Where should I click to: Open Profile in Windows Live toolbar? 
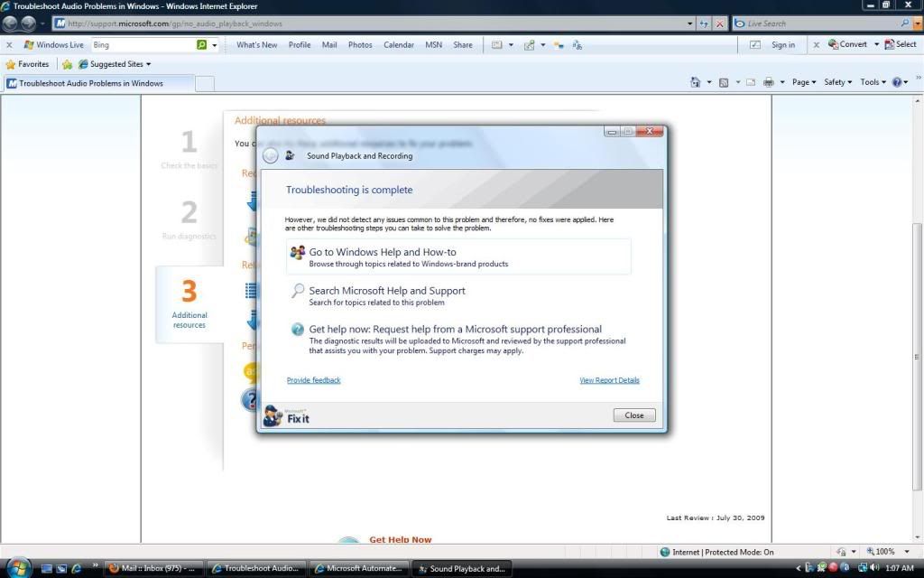pos(300,45)
